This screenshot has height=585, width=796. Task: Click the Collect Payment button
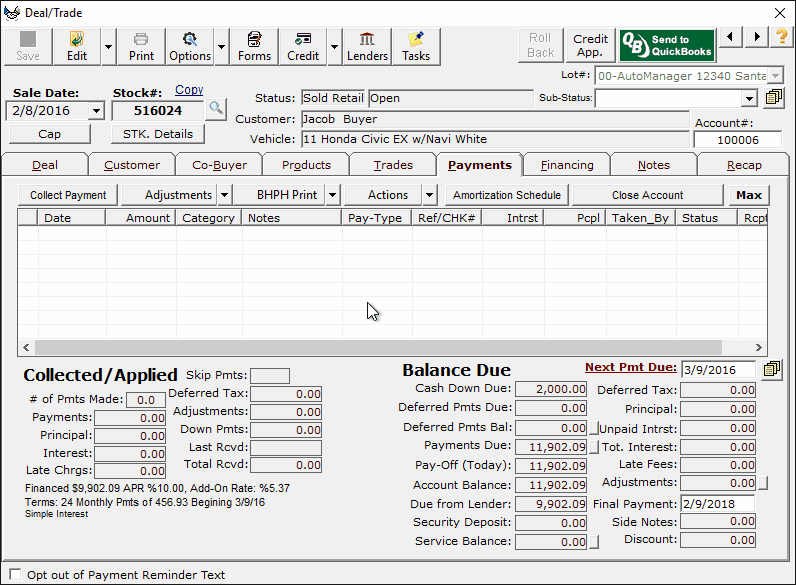[x=68, y=195]
